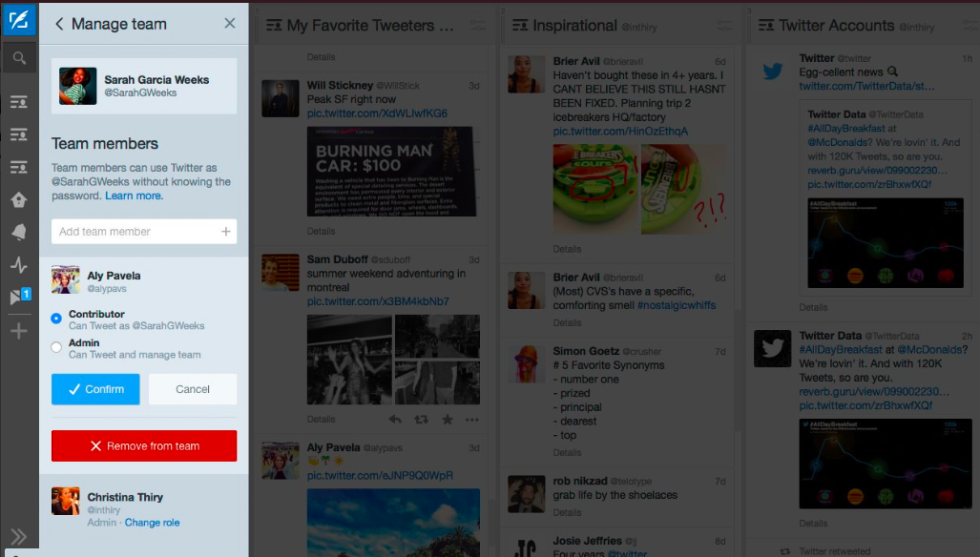Click the plus icon in Add team member field
Viewport: 980px width, 557px height.
[x=225, y=231]
